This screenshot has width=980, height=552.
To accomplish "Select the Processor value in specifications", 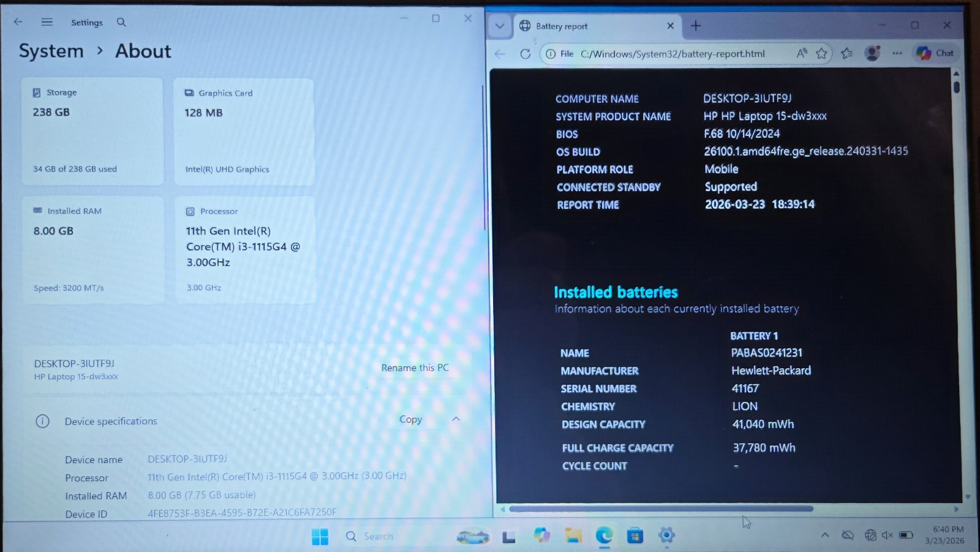I will (277, 476).
